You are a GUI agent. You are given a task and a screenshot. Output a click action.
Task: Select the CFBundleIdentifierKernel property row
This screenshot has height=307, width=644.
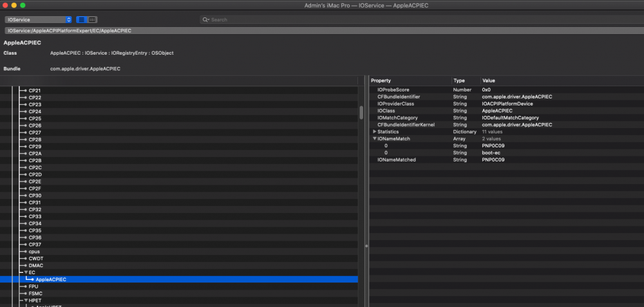point(506,124)
